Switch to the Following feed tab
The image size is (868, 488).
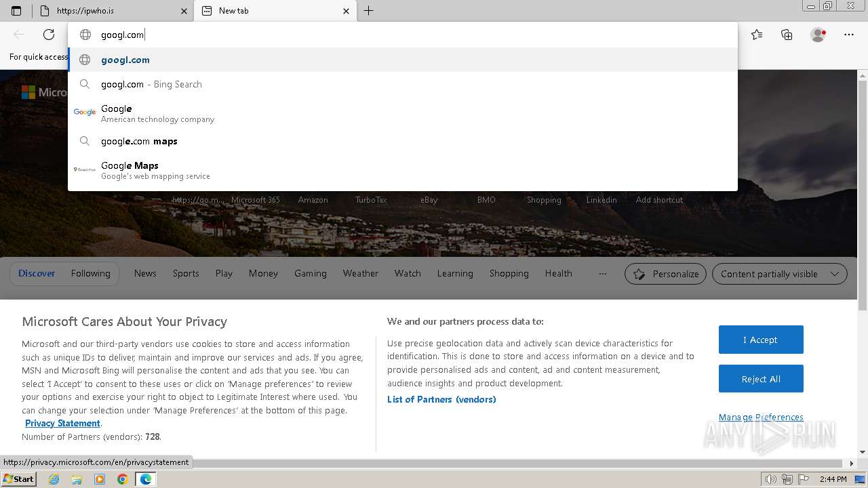[x=90, y=273]
